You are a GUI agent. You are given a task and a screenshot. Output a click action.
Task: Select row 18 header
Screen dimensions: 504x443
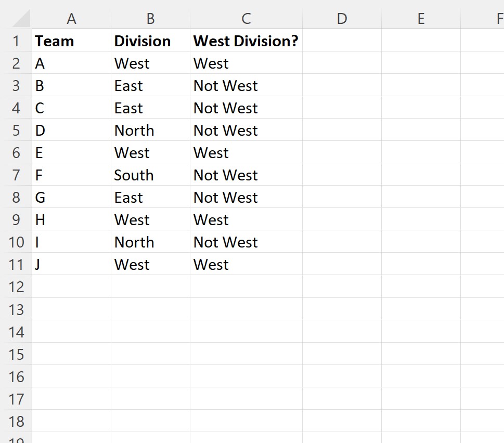[x=16, y=421]
